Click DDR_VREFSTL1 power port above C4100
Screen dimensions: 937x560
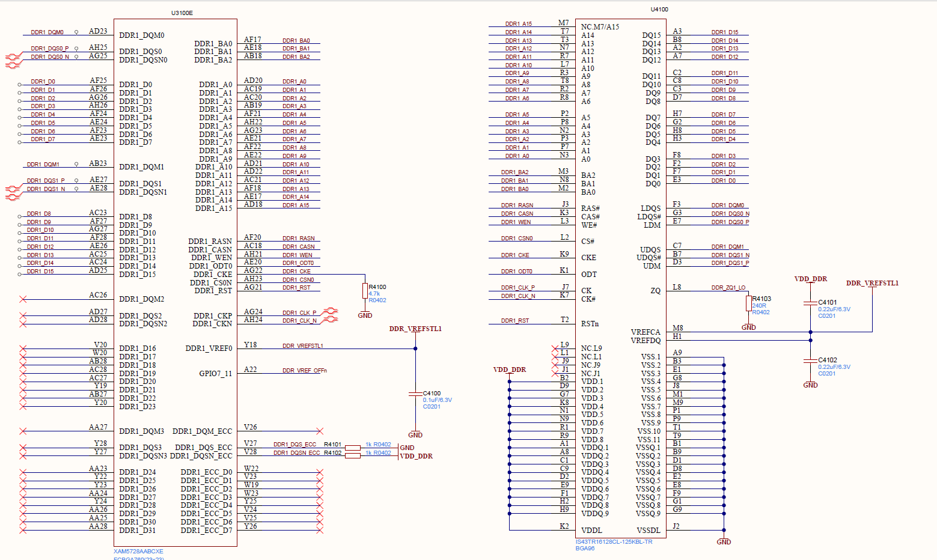tap(415, 329)
